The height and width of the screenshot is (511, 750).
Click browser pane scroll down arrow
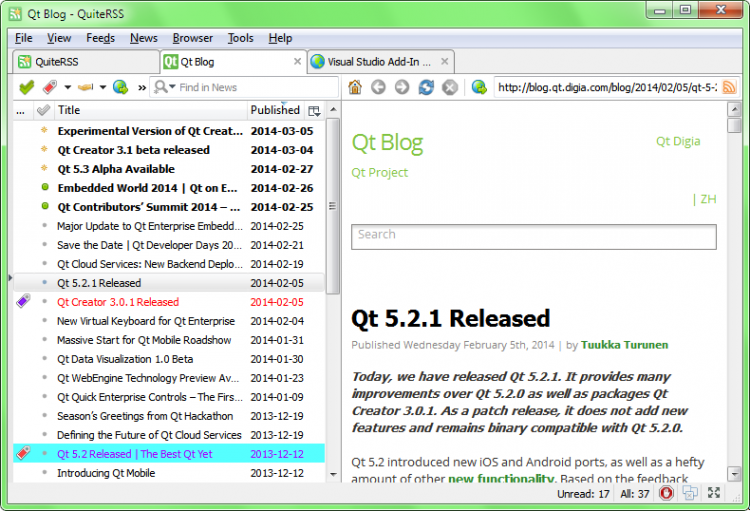[x=734, y=474]
